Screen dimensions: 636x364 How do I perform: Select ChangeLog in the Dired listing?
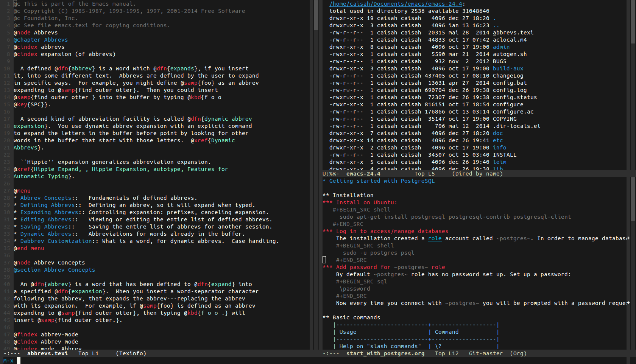(x=508, y=76)
